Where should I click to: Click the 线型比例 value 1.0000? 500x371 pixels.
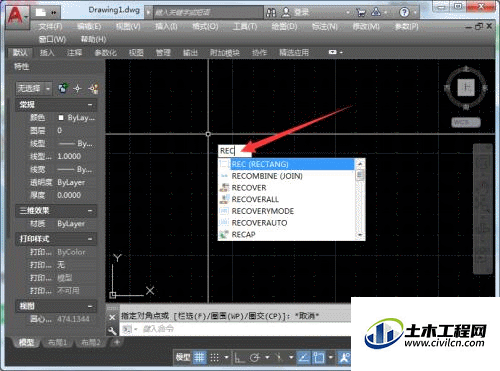[69, 156]
